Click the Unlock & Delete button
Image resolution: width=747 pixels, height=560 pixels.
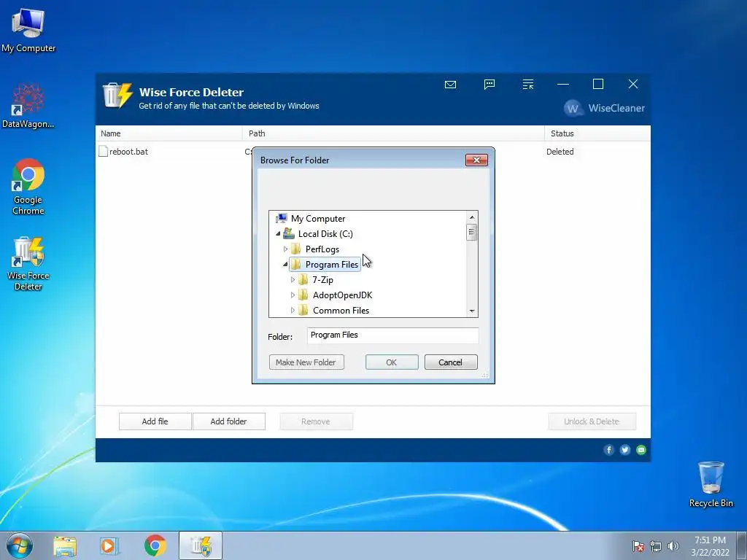(592, 421)
